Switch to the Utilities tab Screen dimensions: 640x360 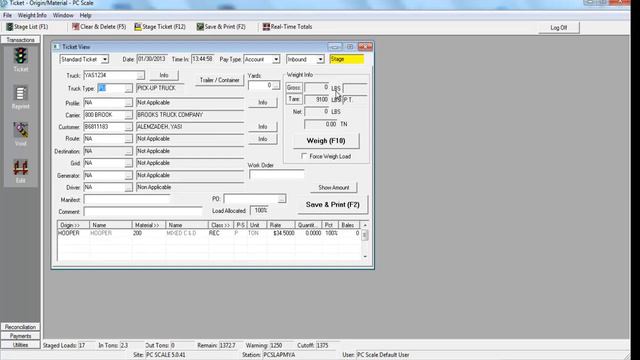[x=20, y=345]
